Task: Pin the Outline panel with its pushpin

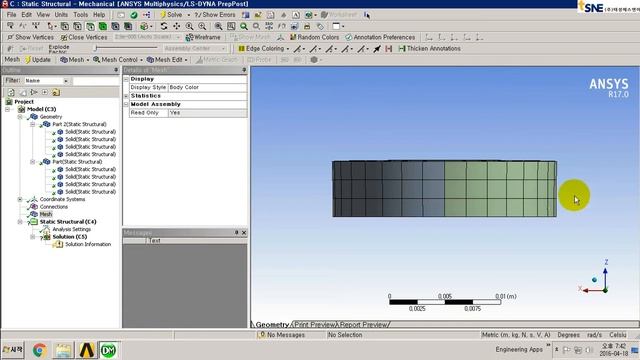Action: click(x=116, y=70)
